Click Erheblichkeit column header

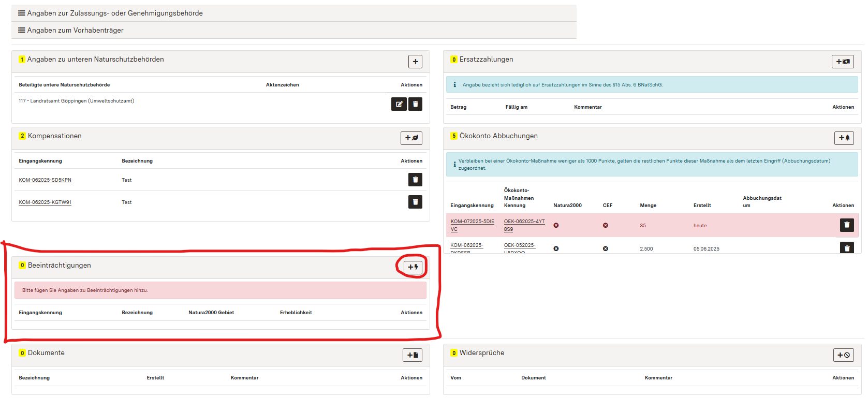tap(296, 313)
